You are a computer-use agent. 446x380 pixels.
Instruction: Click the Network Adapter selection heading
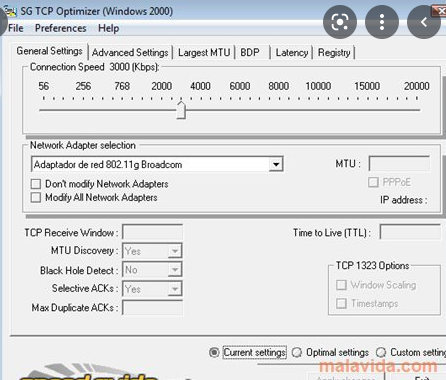83,145
